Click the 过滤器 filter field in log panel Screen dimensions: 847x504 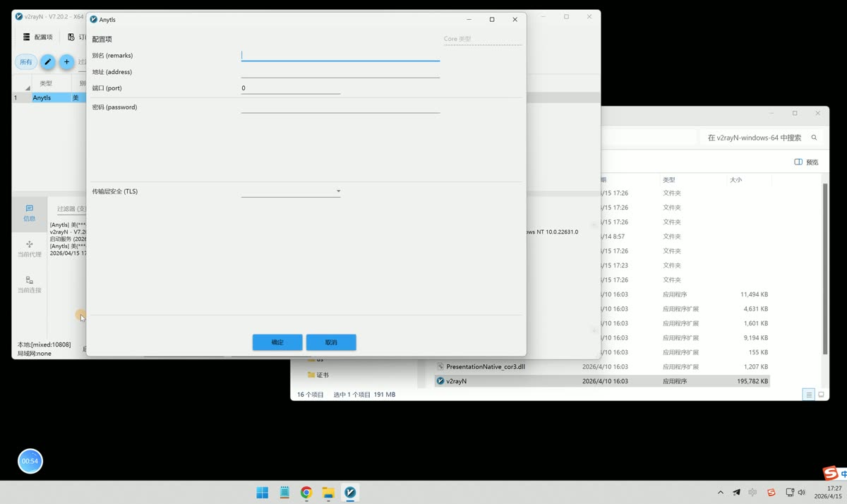[x=71, y=209]
